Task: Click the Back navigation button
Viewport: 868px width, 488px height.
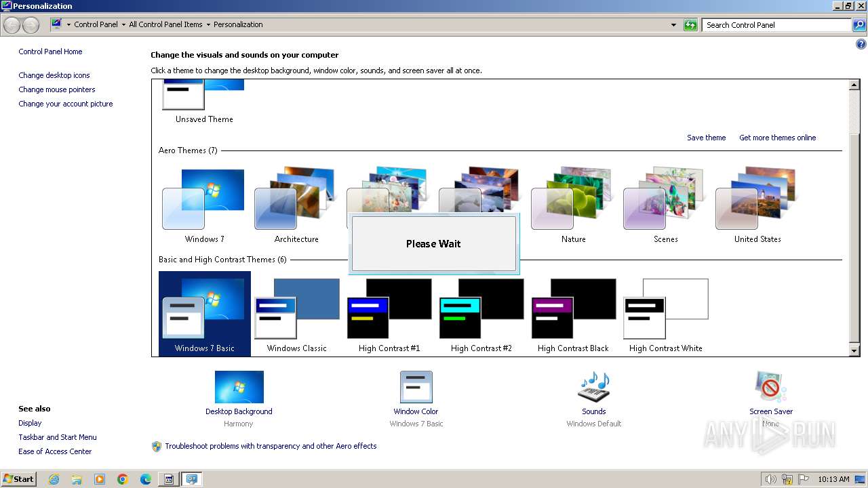Action: 12,25
